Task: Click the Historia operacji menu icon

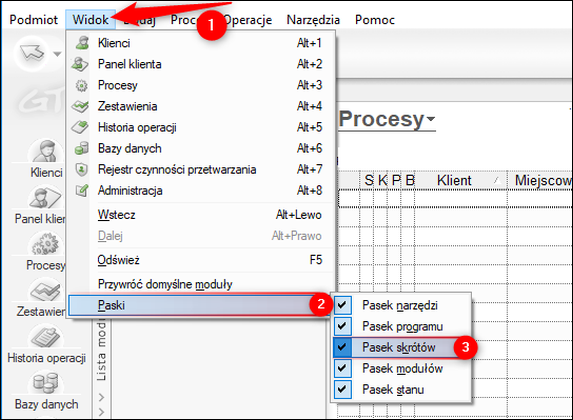Action: [80, 127]
